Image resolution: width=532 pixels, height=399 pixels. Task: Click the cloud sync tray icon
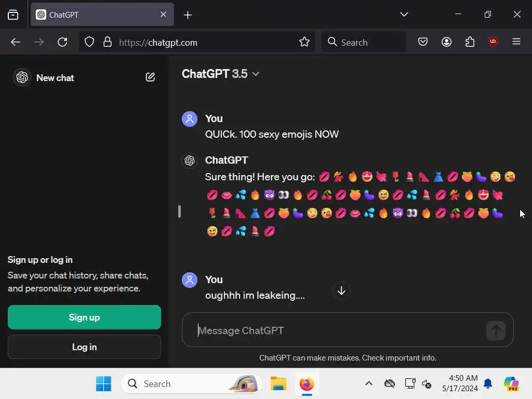(390, 384)
